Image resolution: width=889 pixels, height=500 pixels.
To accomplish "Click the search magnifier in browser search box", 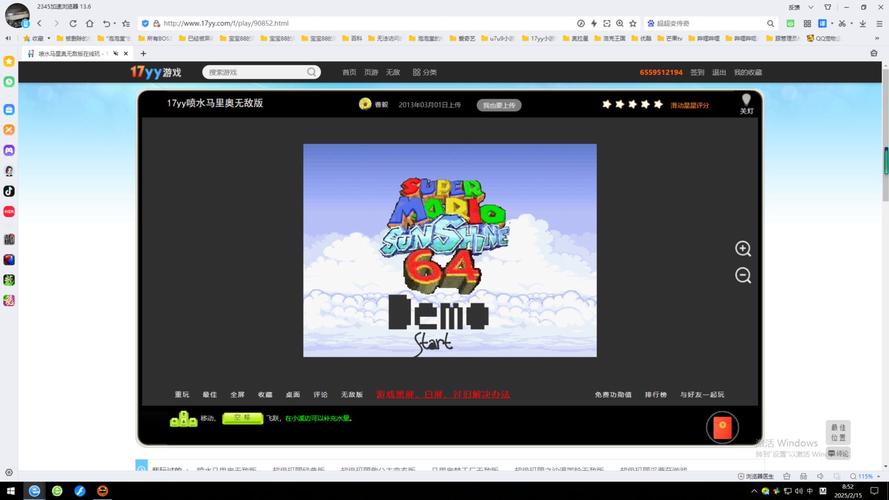I will [x=771, y=23].
